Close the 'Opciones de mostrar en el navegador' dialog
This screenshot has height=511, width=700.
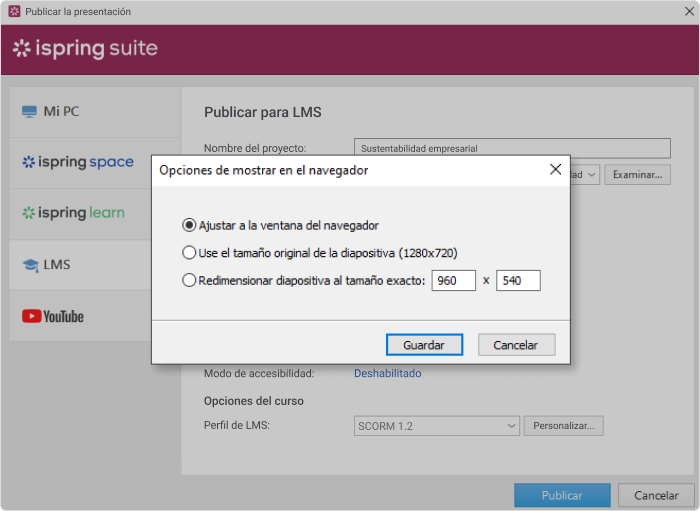coord(555,170)
